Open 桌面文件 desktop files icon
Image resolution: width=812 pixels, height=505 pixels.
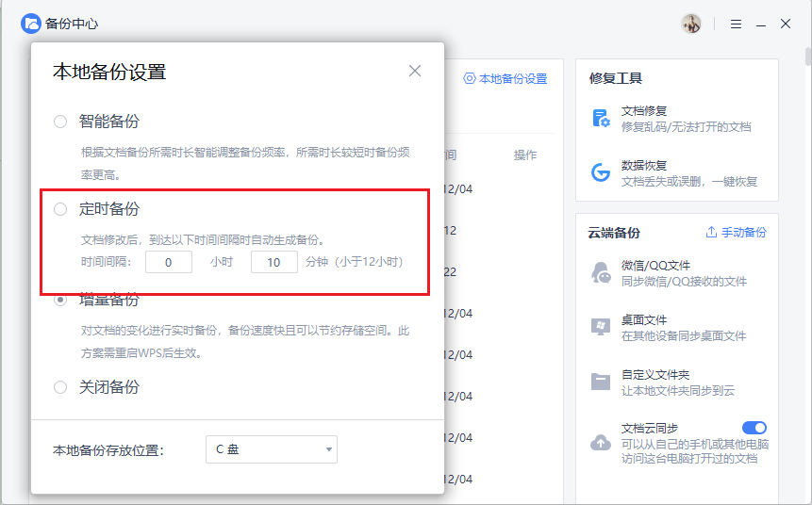click(x=601, y=327)
